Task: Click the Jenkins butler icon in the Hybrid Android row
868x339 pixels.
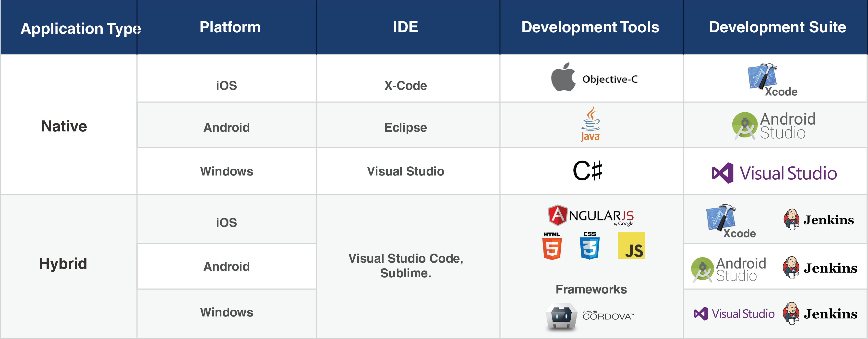Action: [x=791, y=268]
